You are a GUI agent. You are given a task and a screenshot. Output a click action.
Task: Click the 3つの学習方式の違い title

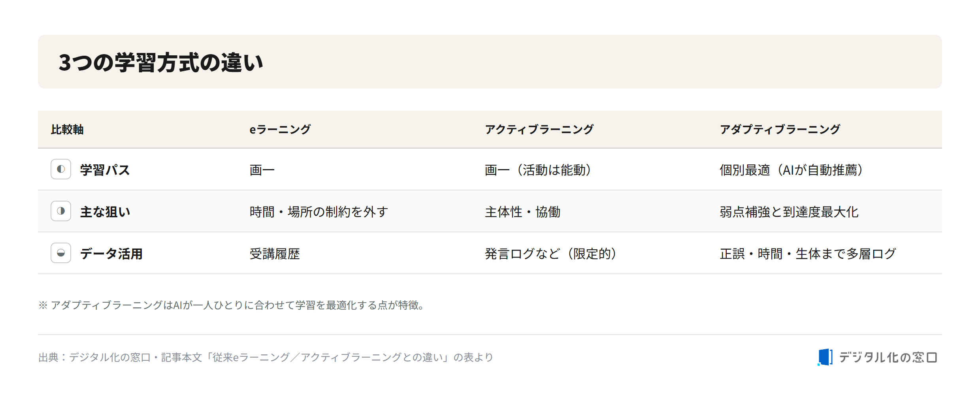pos(161,62)
